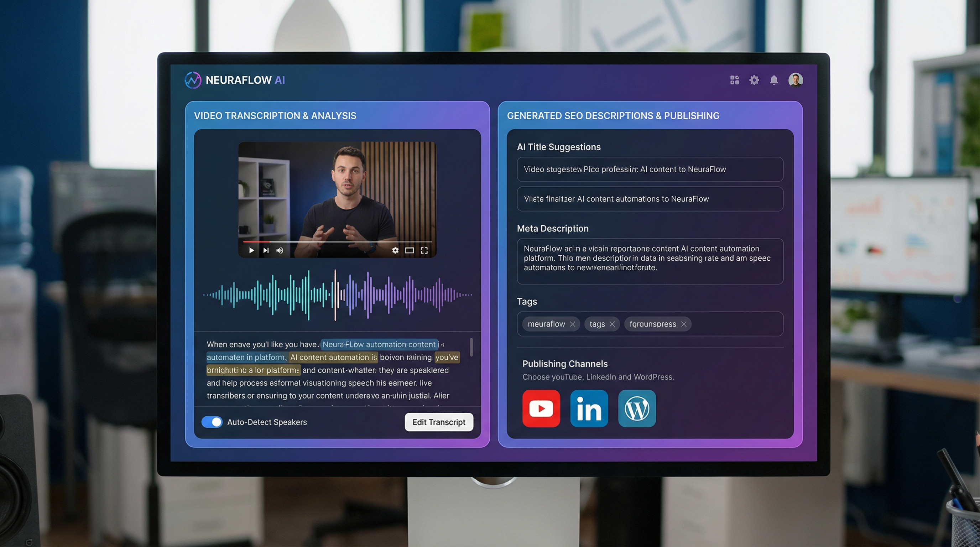Select the first AI title suggestion

[x=649, y=169]
